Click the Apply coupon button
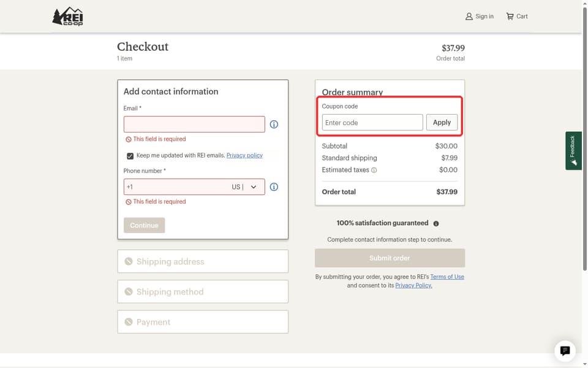Image resolution: width=588 pixels, height=368 pixels. 442,123
